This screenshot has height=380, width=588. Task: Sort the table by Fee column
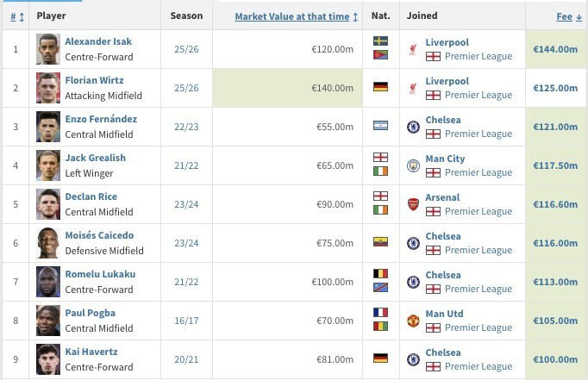click(566, 16)
